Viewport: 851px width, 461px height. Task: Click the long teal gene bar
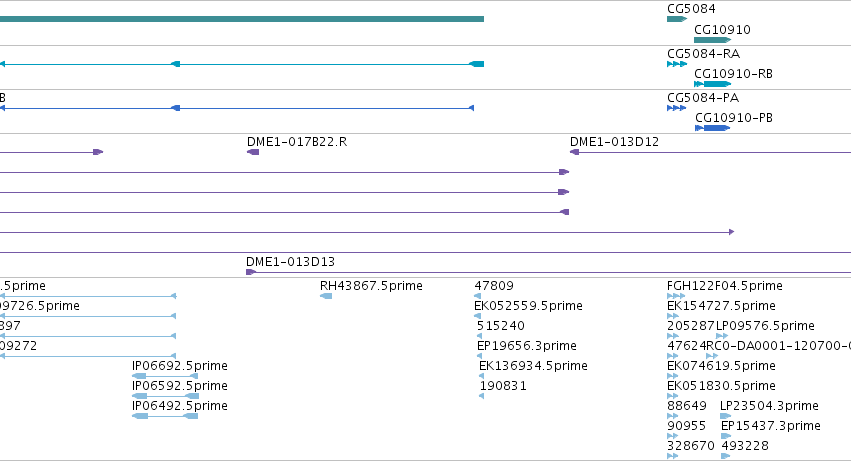[x=242, y=19]
